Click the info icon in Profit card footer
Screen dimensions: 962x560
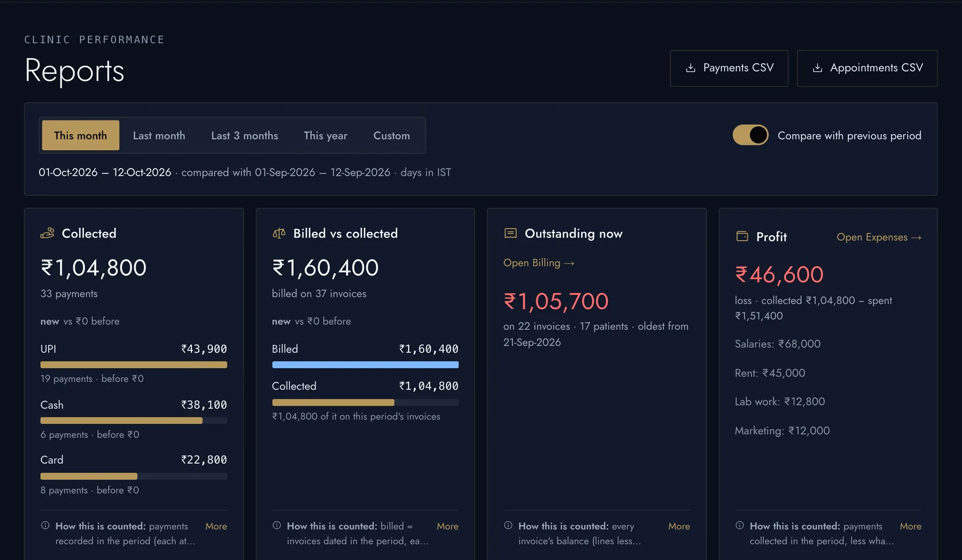740,525
